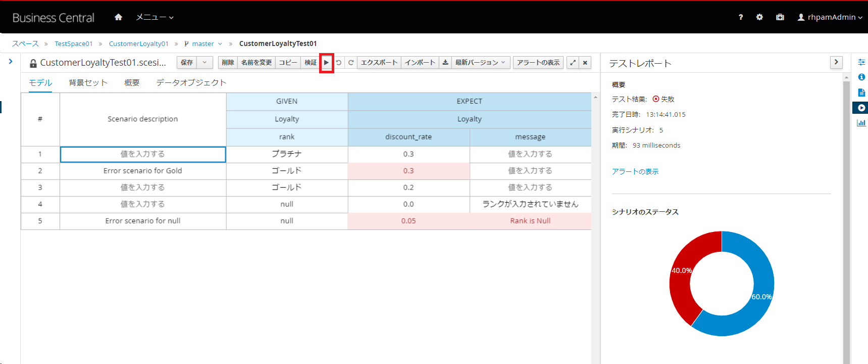Open the bar chart coverage dock icon
Viewport: 868px width, 364px height.
(861, 123)
